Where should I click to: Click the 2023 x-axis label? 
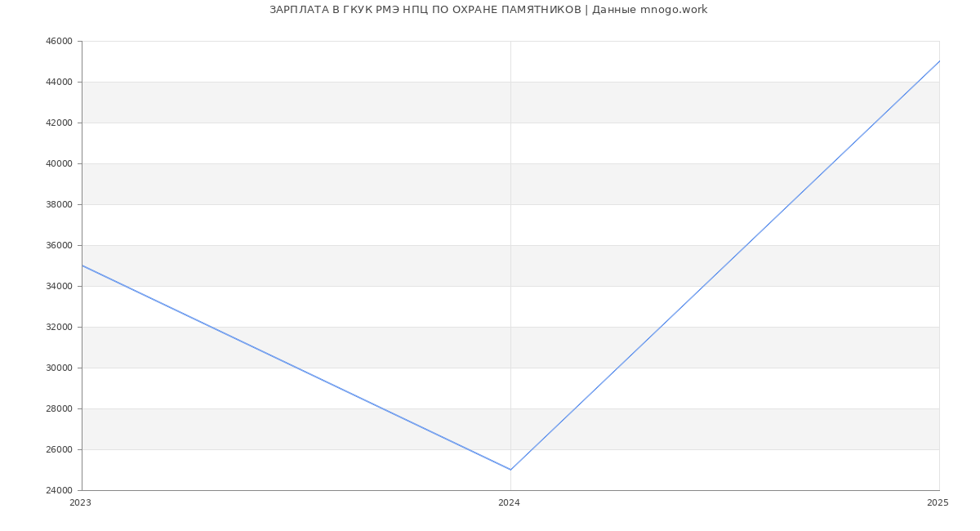(x=81, y=503)
